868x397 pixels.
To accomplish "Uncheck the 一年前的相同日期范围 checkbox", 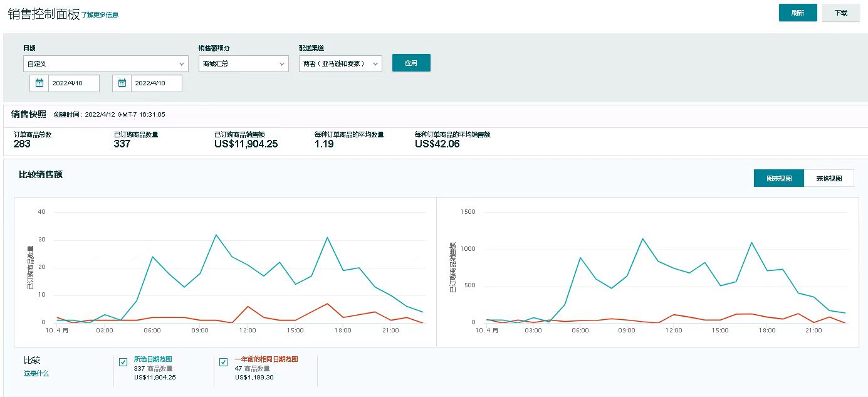I will [x=224, y=362].
